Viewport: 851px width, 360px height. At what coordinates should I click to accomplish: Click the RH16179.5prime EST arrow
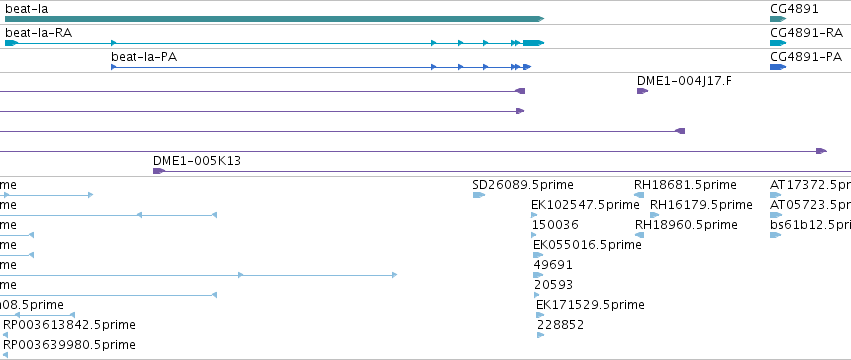655,215
